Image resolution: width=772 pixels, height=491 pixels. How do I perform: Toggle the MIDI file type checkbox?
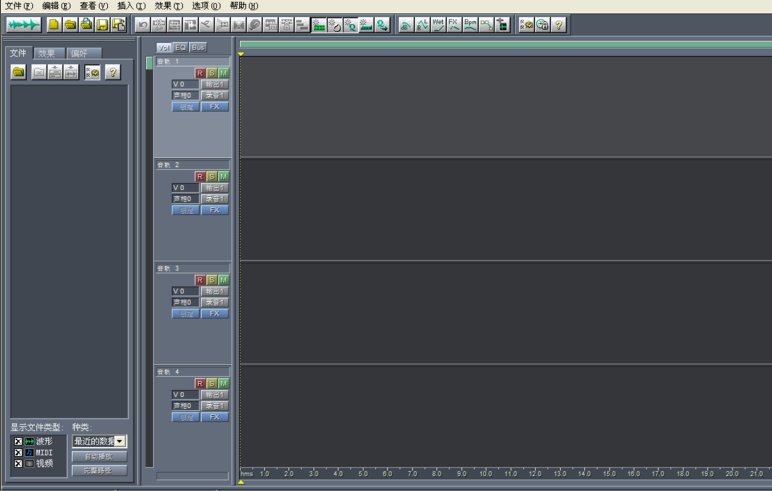tap(18, 452)
